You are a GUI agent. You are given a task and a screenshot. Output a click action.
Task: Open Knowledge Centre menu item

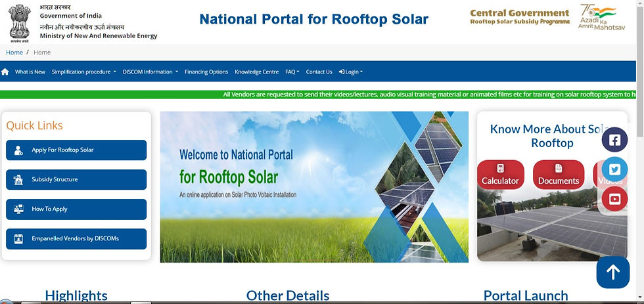click(x=257, y=72)
